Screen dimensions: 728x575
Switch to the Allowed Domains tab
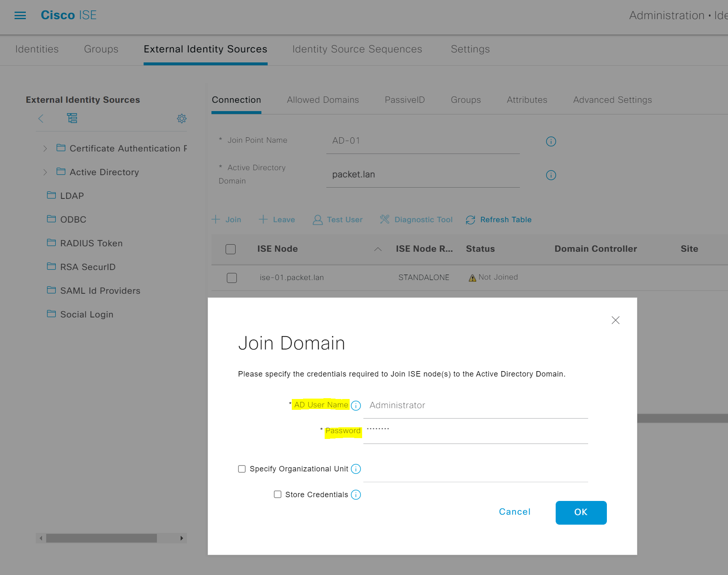pos(323,100)
